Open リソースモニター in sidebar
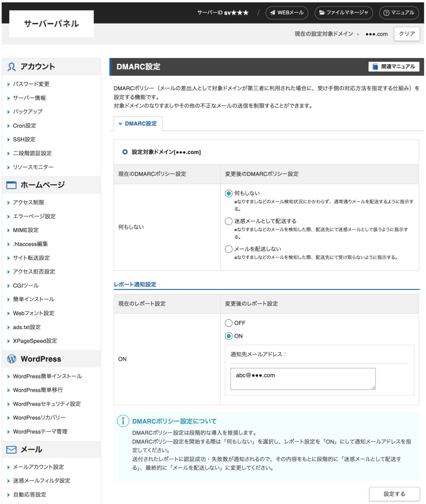This screenshot has height=504, width=426. 33,167
